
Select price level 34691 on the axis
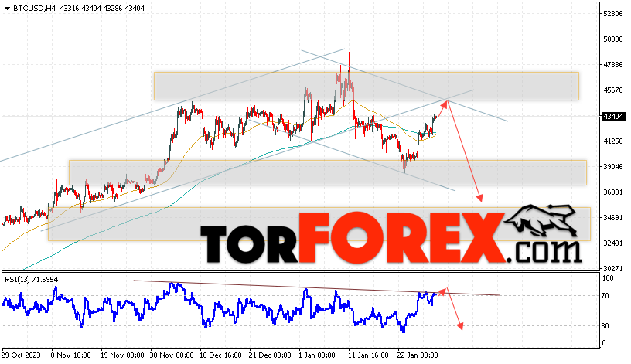point(613,218)
